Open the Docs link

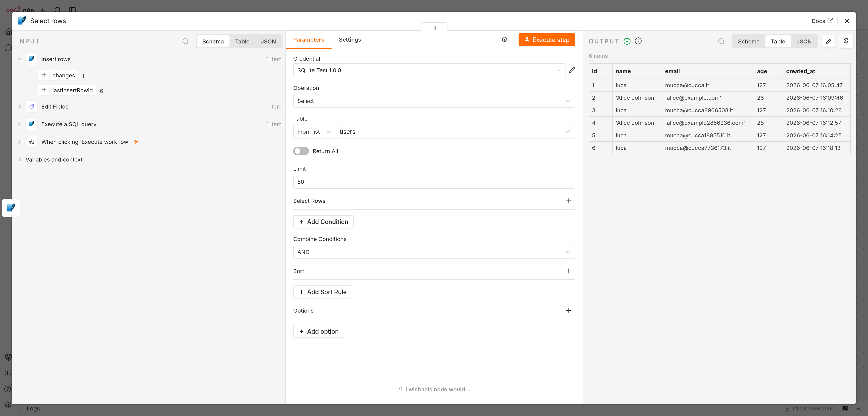pos(822,21)
